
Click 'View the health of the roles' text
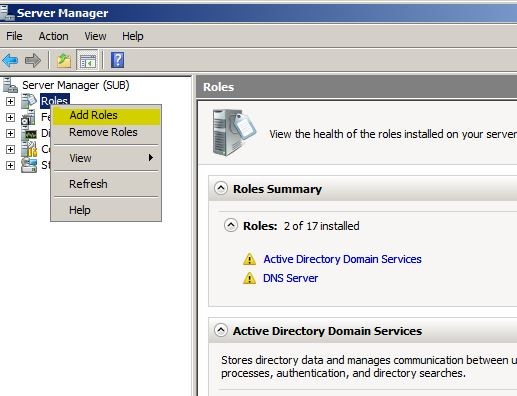click(x=393, y=134)
